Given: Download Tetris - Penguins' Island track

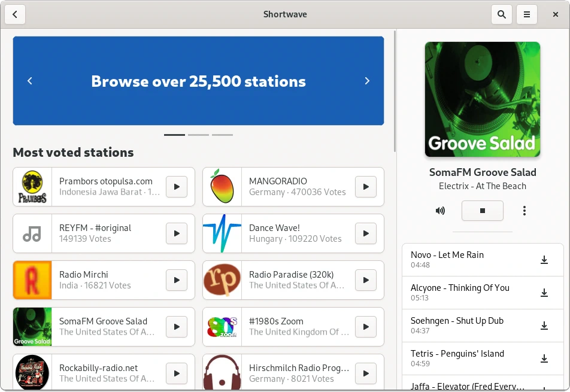Looking at the screenshot, I should point(544,358).
